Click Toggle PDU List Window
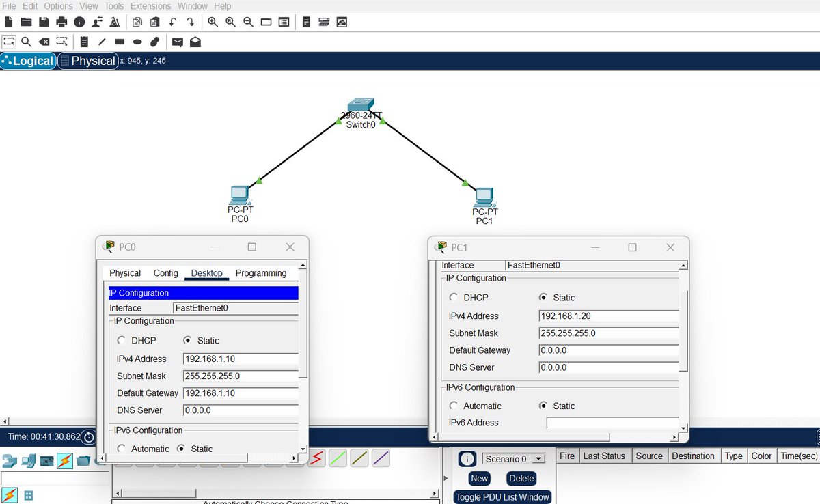This screenshot has height=504, width=820. click(x=503, y=497)
